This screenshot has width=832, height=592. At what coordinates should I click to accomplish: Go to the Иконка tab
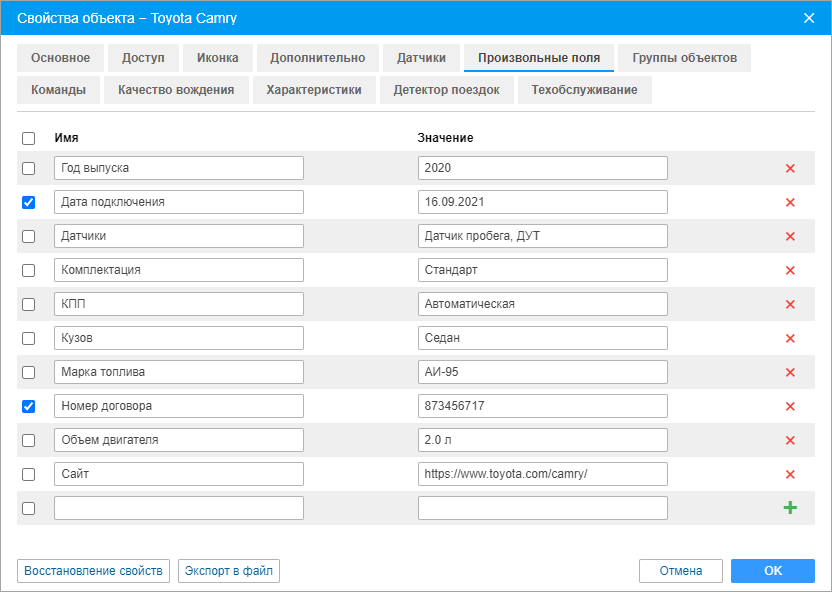[218, 58]
